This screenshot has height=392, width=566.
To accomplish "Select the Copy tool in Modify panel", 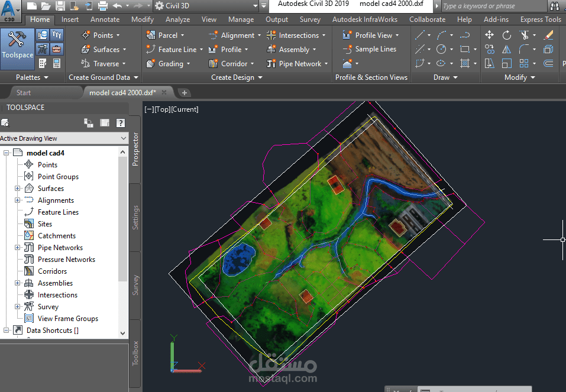I will coord(489,49).
